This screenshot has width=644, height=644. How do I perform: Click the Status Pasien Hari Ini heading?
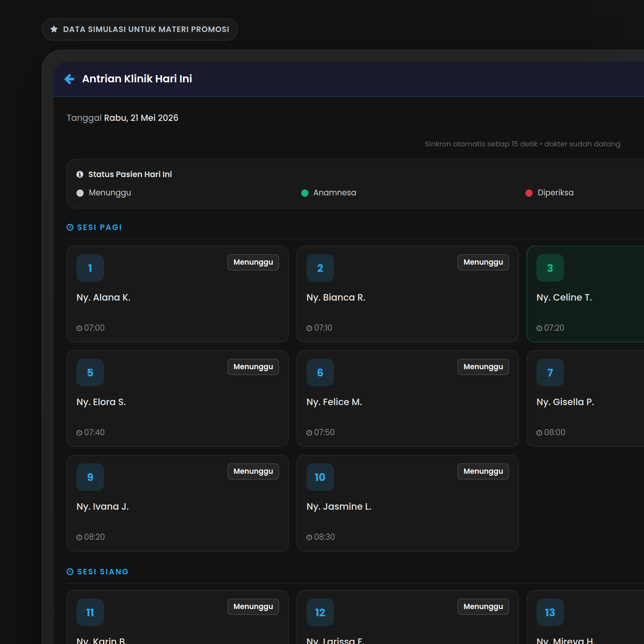130,174
